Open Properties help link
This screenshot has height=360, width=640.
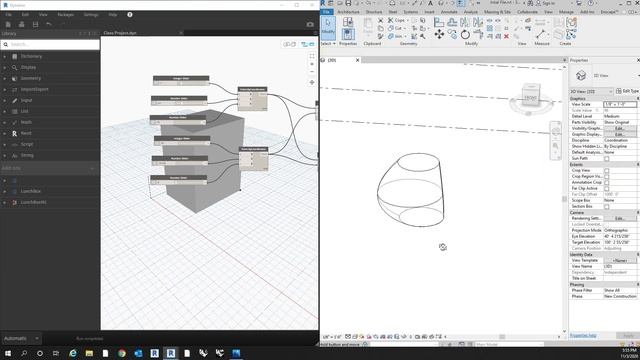[x=583, y=336]
